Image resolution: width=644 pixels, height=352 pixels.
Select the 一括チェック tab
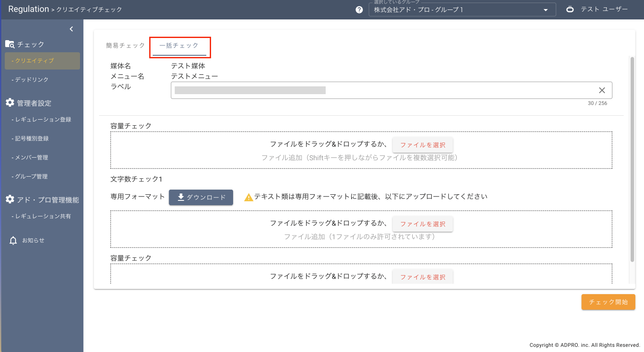[x=179, y=45]
